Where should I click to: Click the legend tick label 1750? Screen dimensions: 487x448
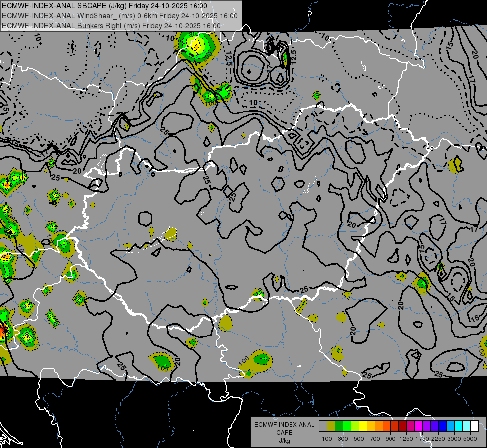coord(422,439)
